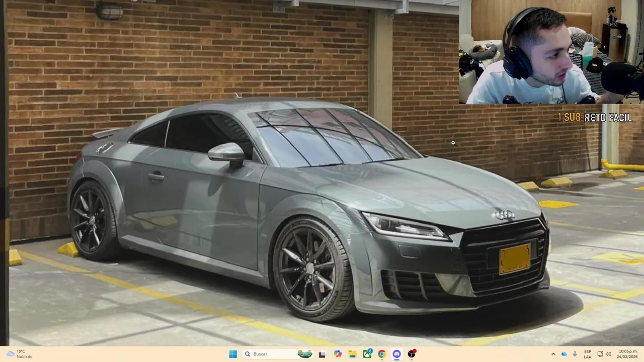
Task: Click the Buscar search box
Action: pos(279,354)
